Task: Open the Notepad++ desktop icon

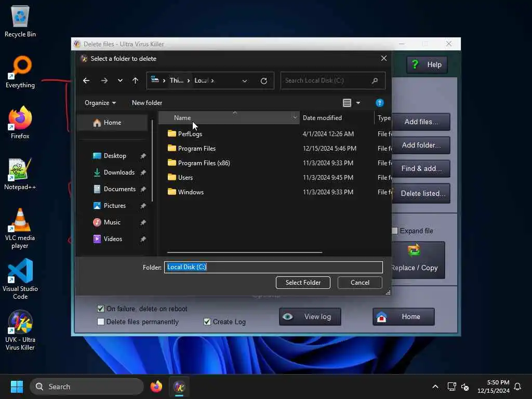Action: click(20, 174)
